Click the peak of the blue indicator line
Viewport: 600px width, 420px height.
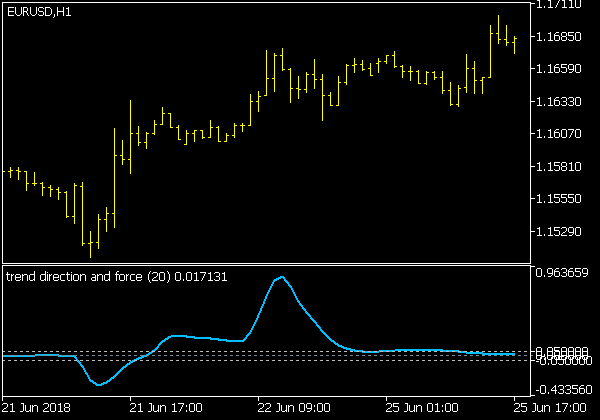(283, 277)
